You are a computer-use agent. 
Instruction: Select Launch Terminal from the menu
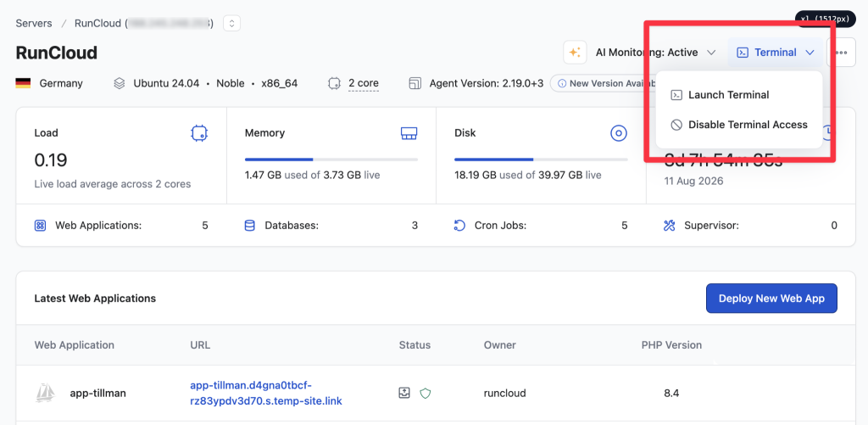click(739, 95)
